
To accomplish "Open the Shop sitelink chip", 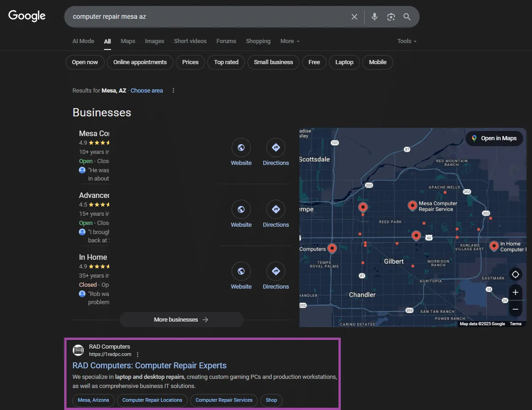I will (x=272, y=400).
